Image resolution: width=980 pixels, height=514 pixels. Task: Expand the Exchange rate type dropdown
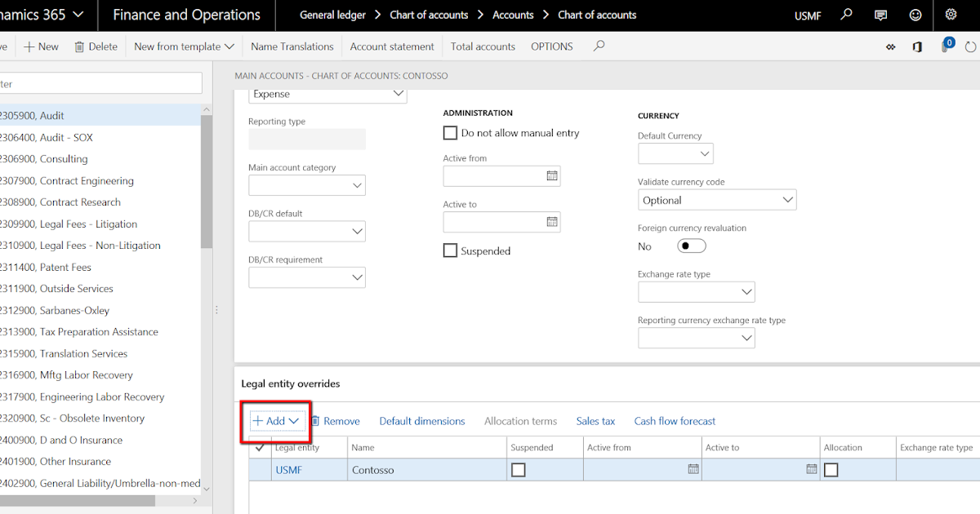[746, 291]
